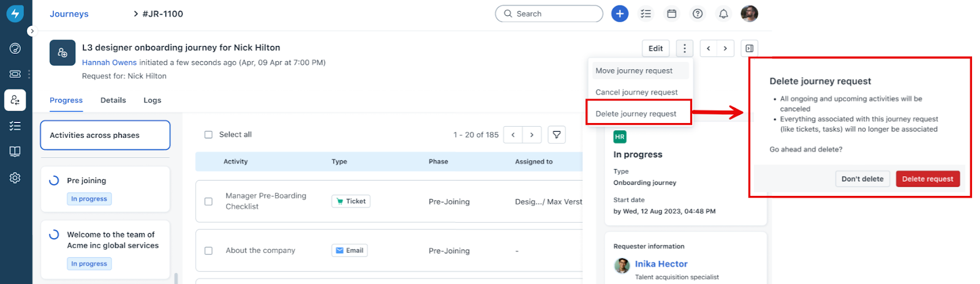Click into the Search field
The width and height of the screenshot is (980, 284).
[x=549, y=13]
